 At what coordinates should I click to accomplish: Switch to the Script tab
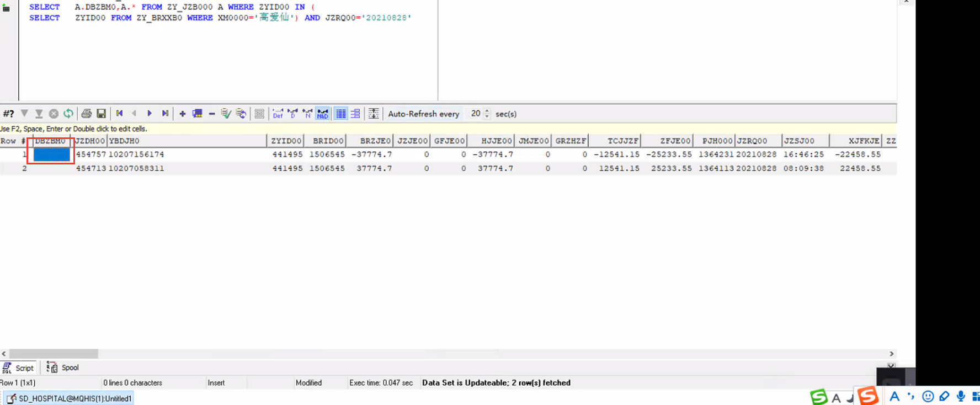point(19,368)
